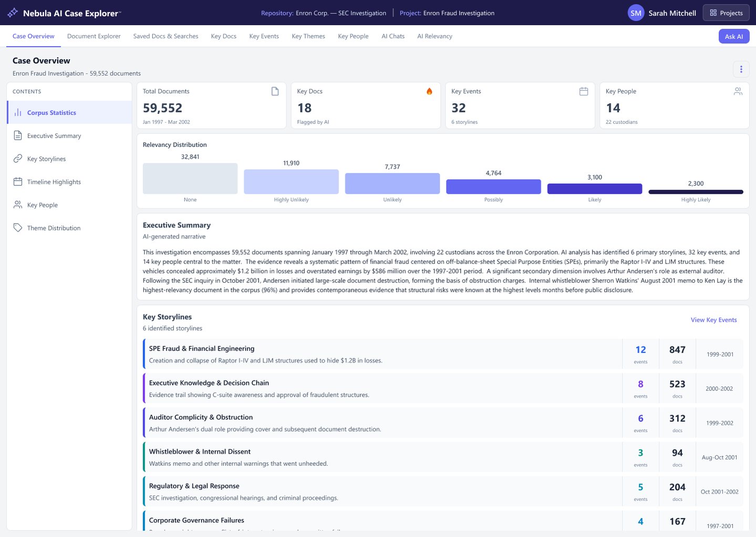The width and height of the screenshot is (756, 537).
Task: Click the Ask AI button
Action: click(733, 36)
